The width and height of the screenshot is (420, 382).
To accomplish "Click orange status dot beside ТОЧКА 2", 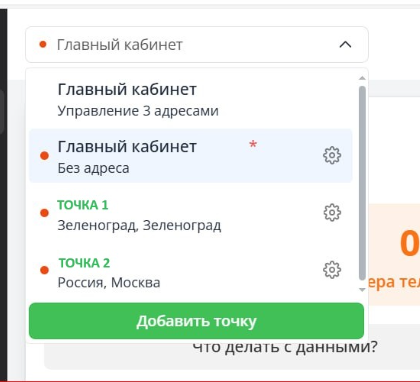I will [44, 270].
